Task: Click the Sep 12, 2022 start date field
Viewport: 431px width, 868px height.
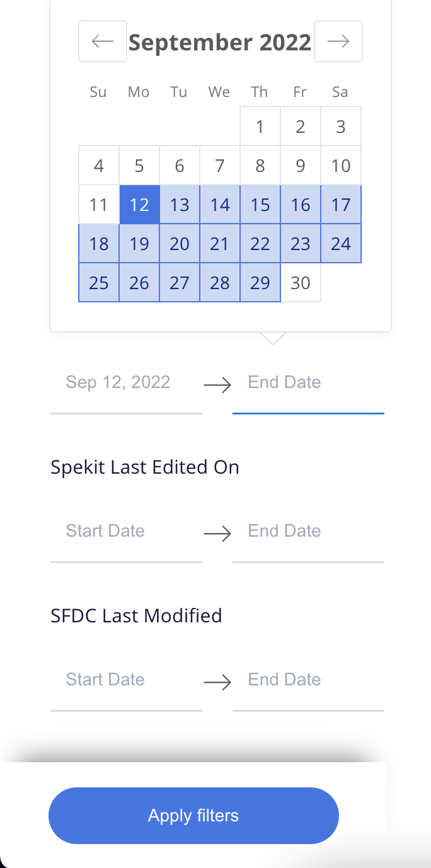Action: pos(126,382)
